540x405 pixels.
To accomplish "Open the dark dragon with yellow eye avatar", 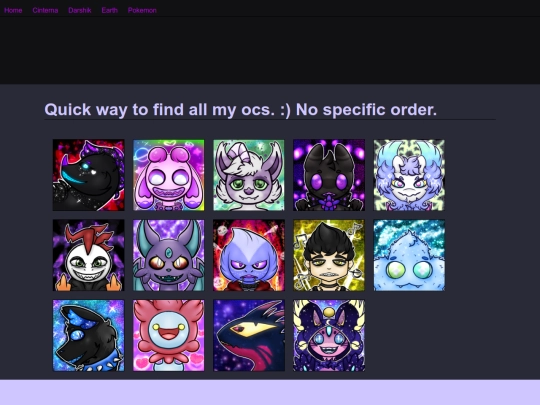I will tap(249, 335).
